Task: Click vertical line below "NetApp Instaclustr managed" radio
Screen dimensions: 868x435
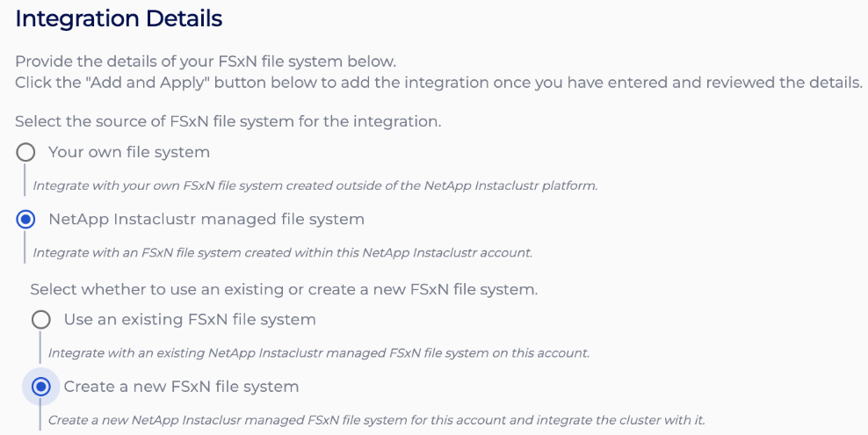Action: (25, 248)
